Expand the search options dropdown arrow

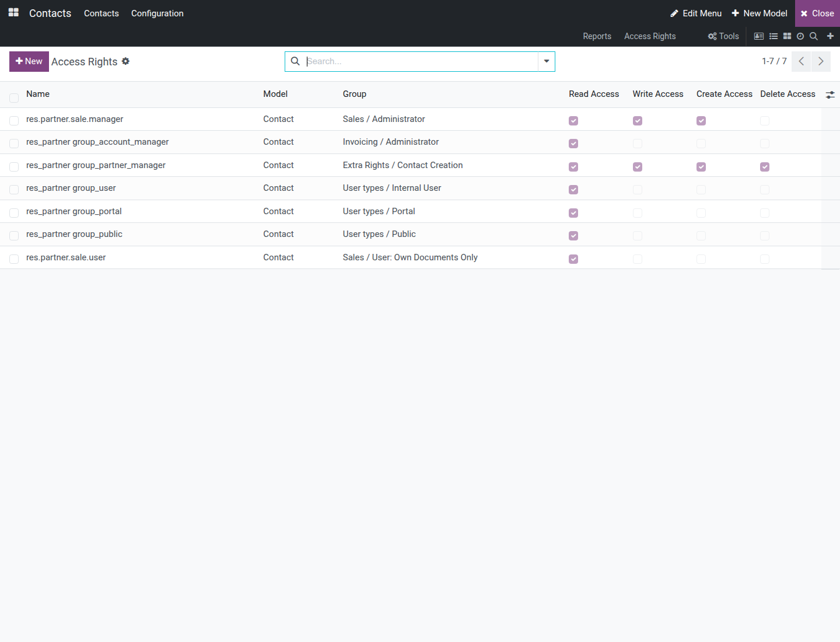[x=547, y=61]
